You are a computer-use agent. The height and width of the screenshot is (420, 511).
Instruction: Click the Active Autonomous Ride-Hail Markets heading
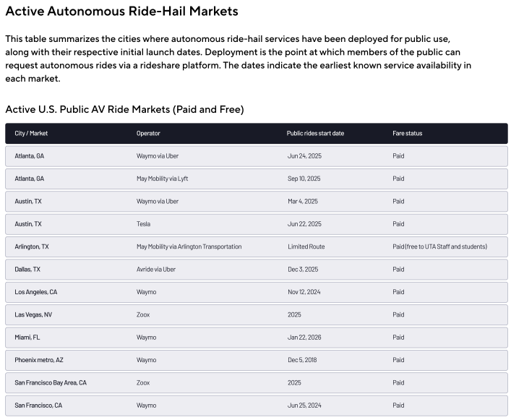point(122,11)
